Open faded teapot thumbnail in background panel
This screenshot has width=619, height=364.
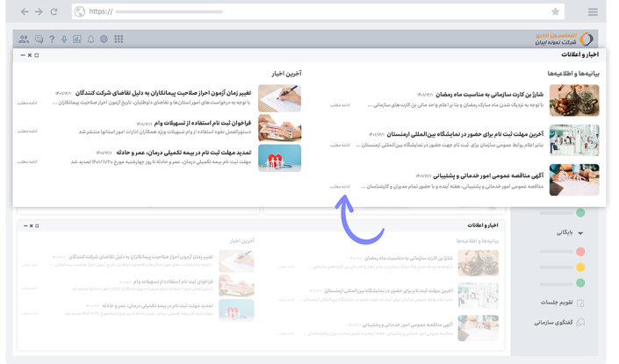pyautogui.click(x=478, y=263)
